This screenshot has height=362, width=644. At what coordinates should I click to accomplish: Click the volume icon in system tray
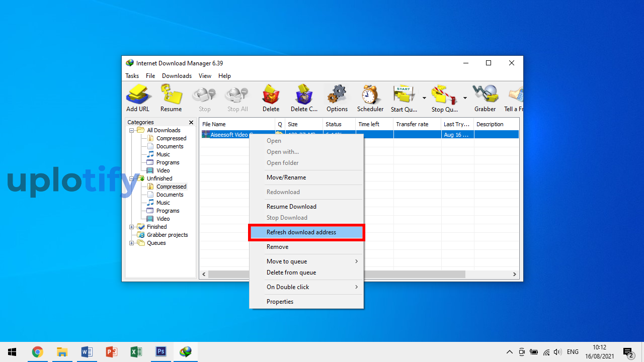[557, 352]
